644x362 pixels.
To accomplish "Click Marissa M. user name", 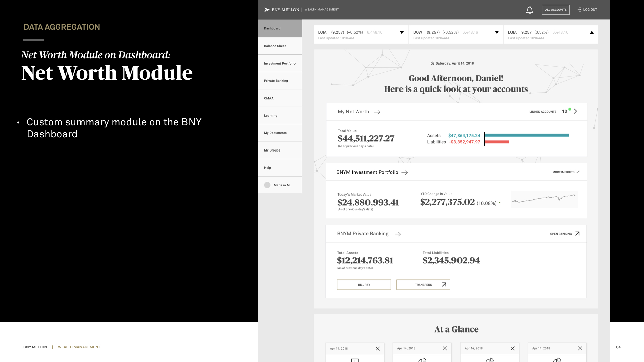I will point(282,185).
